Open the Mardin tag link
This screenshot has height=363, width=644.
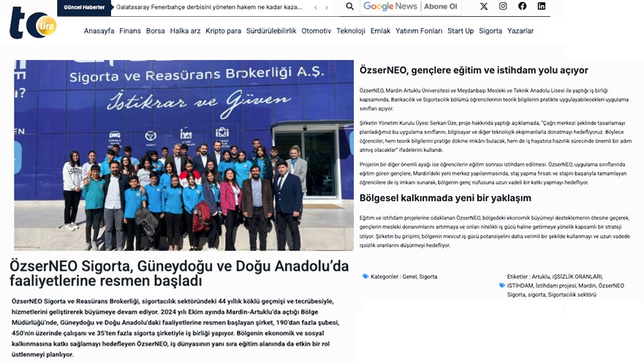point(587,285)
